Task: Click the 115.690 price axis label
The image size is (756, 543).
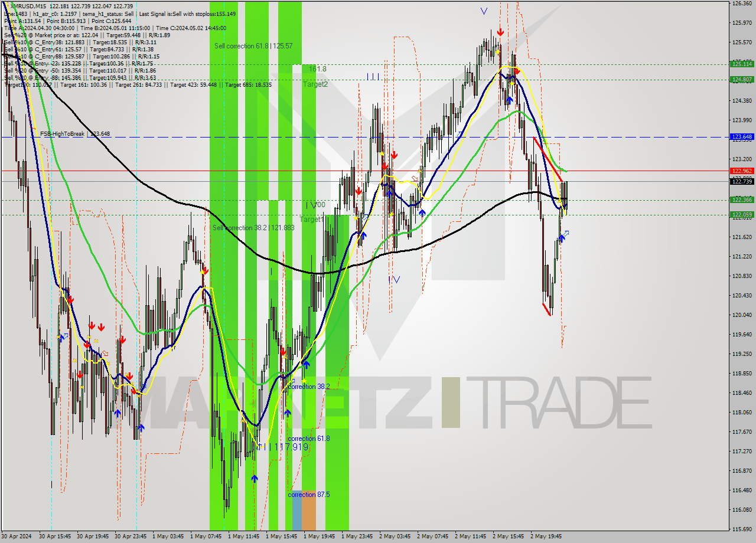Action: pos(742,529)
